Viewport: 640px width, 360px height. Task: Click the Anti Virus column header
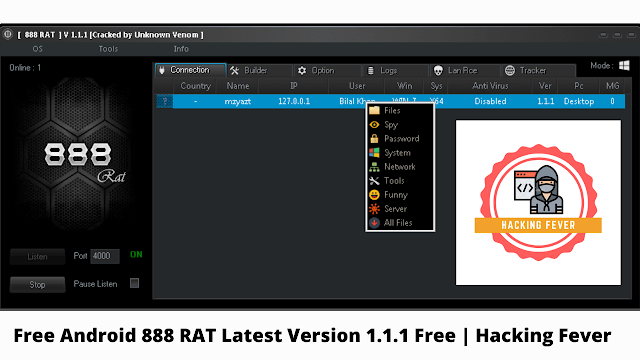pos(490,86)
